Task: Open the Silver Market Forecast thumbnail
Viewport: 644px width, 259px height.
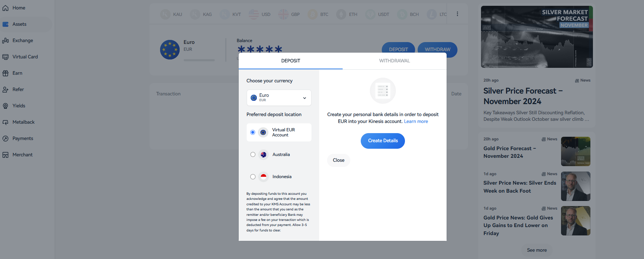Action: (x=537, y=37)
